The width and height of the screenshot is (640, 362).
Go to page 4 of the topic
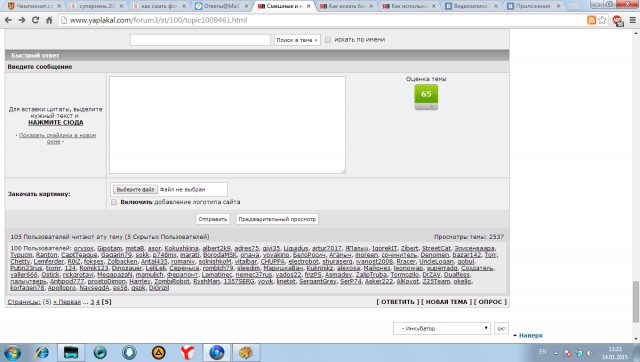(98, 302)
